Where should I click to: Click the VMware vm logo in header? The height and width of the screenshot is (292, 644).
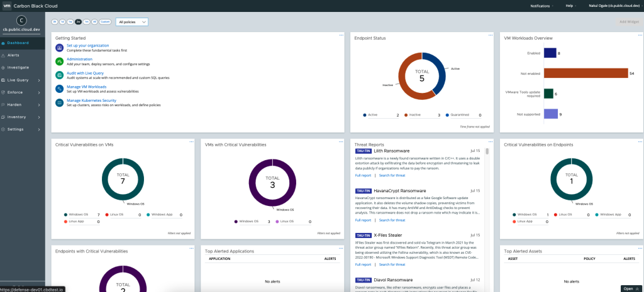coord(6,6)
